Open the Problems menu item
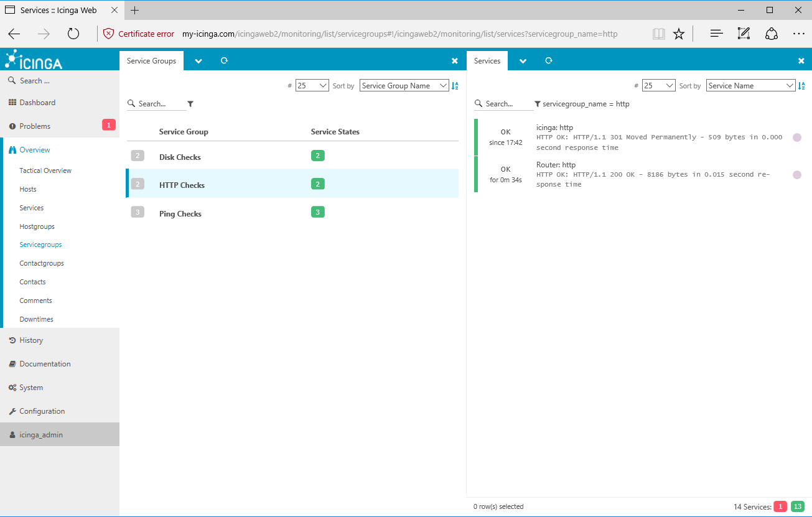812x517 pixels. tap(35, 126)
